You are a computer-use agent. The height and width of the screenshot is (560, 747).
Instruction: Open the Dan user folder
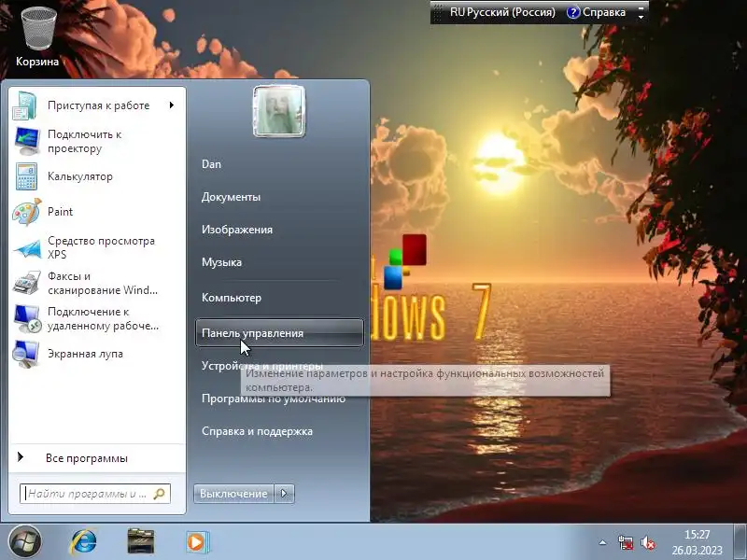tap(211, 164)
